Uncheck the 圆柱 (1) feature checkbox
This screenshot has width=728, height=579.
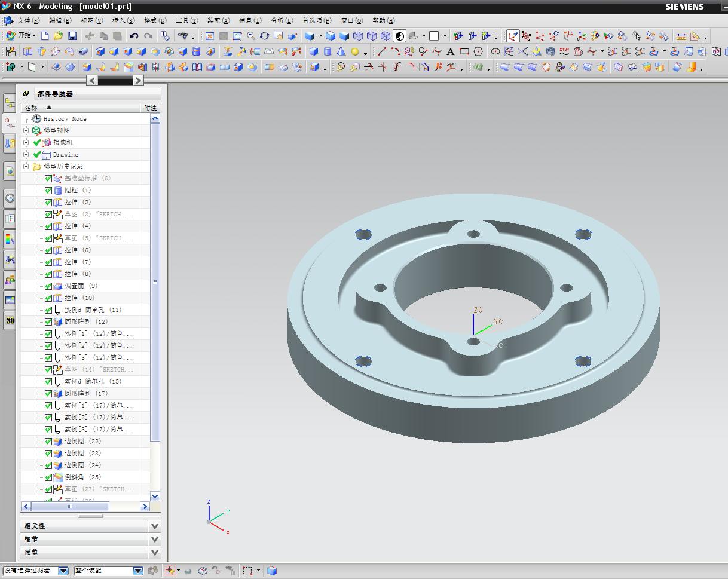point(48,190)
